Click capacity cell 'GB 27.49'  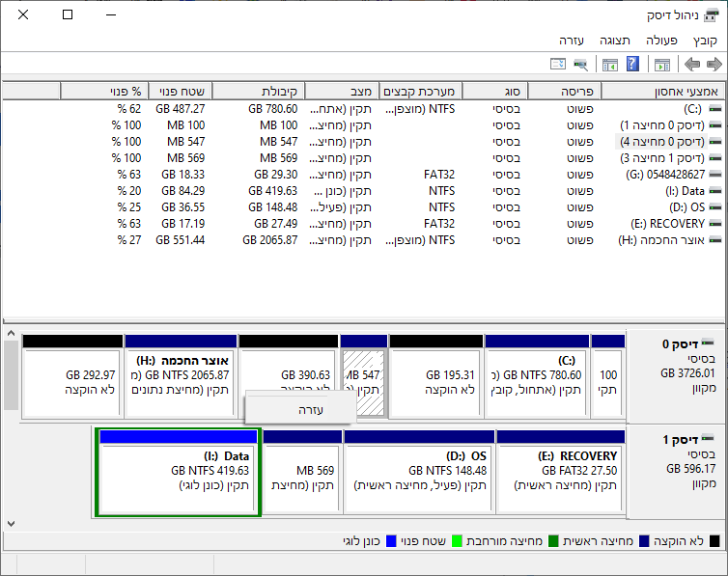pyautogui.click(x=275, y=224)
